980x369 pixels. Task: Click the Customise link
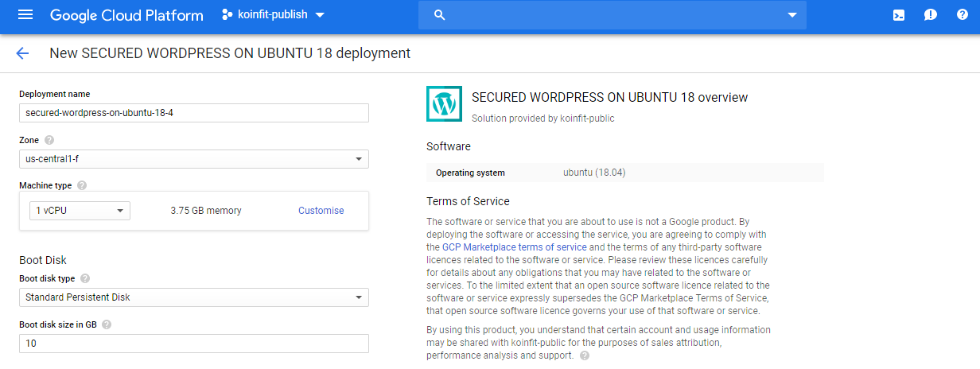pos(321,211)
